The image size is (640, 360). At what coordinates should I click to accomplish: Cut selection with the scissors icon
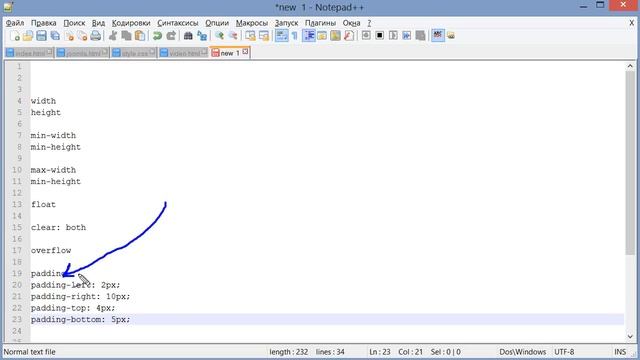(113, 36)
